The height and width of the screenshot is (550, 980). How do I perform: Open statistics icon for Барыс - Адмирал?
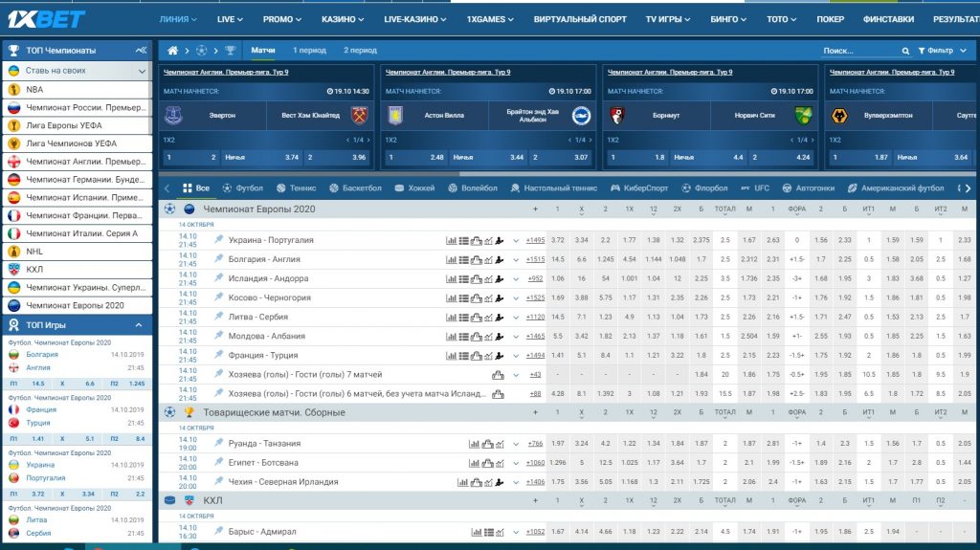coord(477,532)
